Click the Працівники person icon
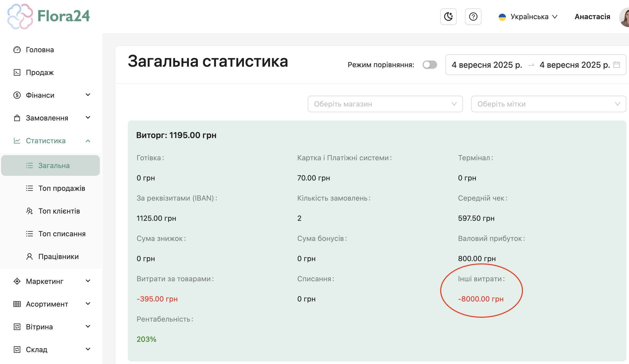 pyautogui.click(x=29, y=256)
